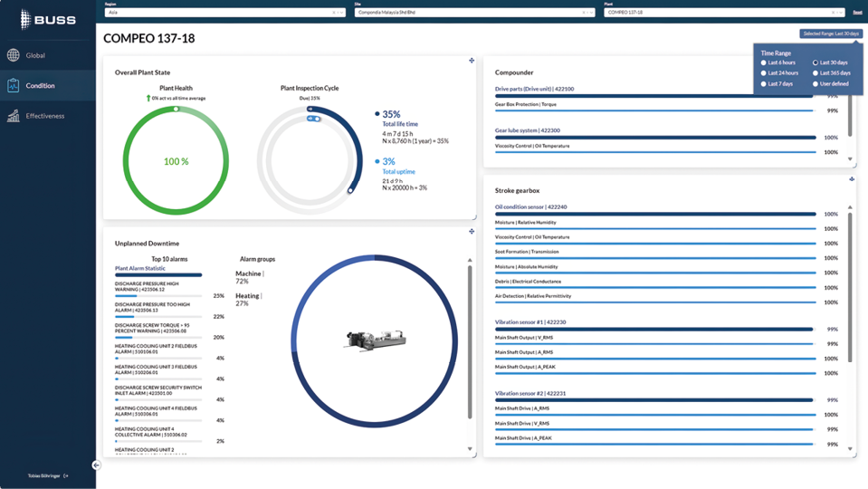Click the Global globe icon in sidebar
This screenshot has height=489, width=868.
pyautogui.click(x=13, y=55)
